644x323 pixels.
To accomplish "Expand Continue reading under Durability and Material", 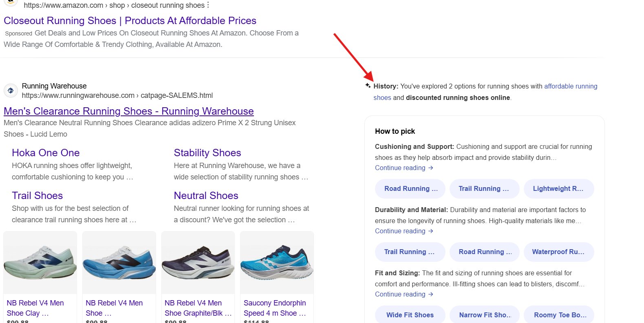I will point(404,231).
